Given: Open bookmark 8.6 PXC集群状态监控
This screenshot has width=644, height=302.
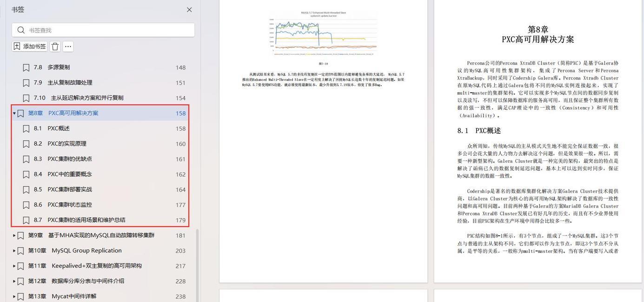Looking at the screenshot, I should (63, 205).
